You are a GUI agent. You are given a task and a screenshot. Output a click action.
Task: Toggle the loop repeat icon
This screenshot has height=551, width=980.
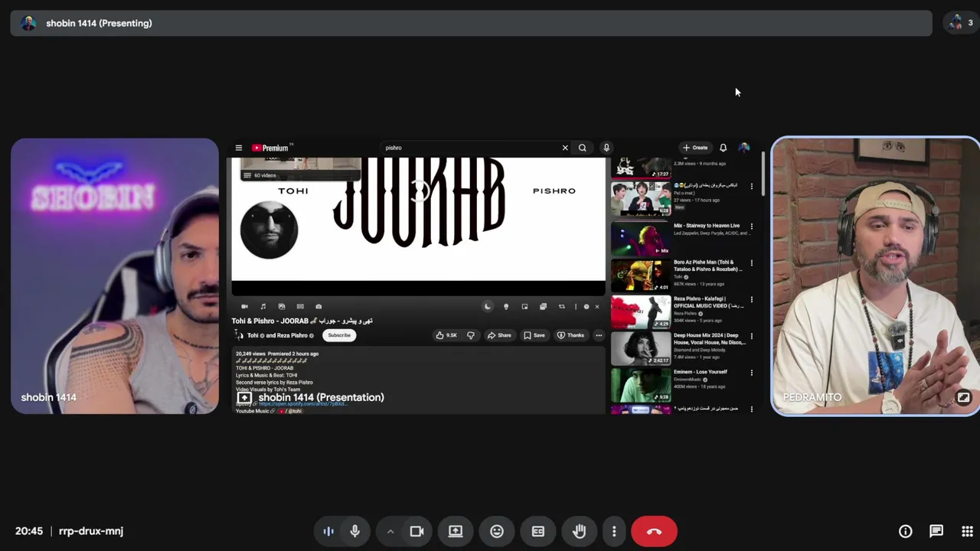point(561,307)
